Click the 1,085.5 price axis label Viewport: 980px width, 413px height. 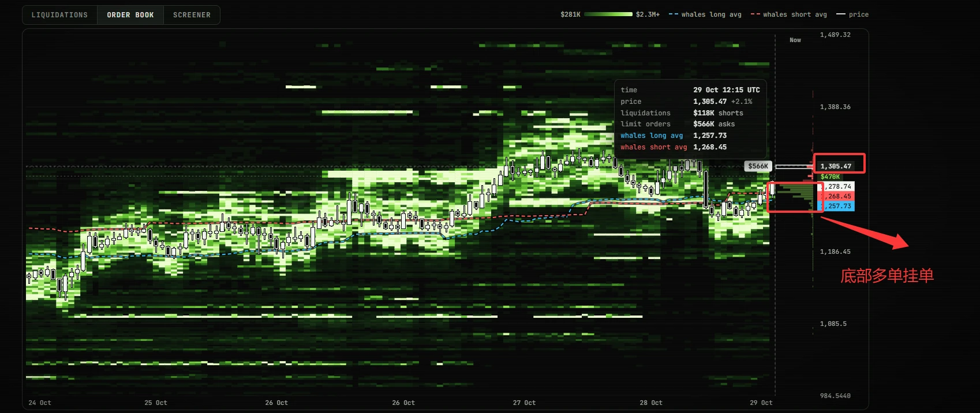point(833,324)
